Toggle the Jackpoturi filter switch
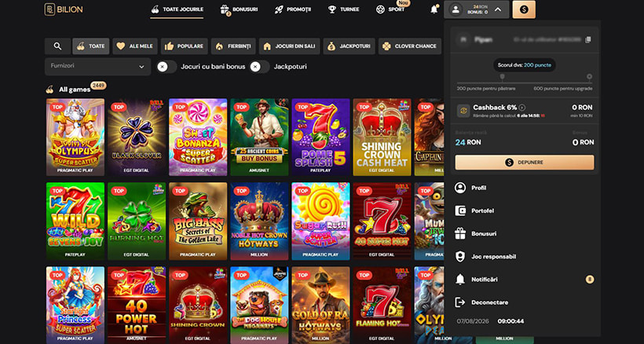The width and height of the screenshot is (644, 344). [260, 67]
